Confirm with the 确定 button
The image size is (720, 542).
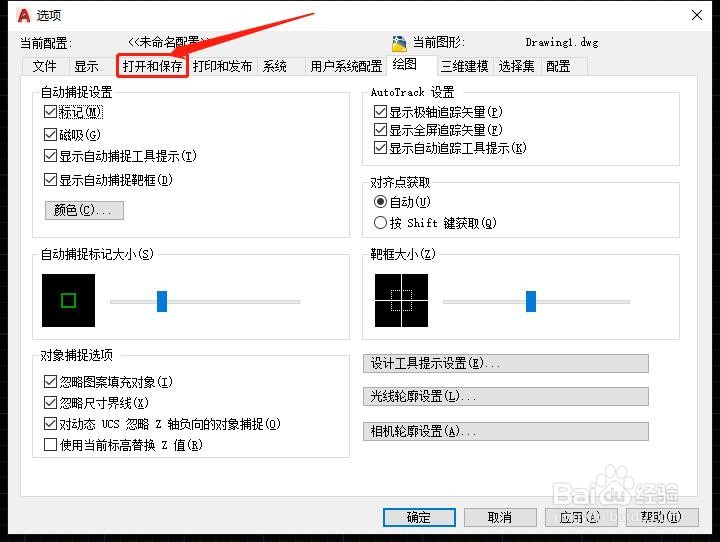[x=419, y=518]
